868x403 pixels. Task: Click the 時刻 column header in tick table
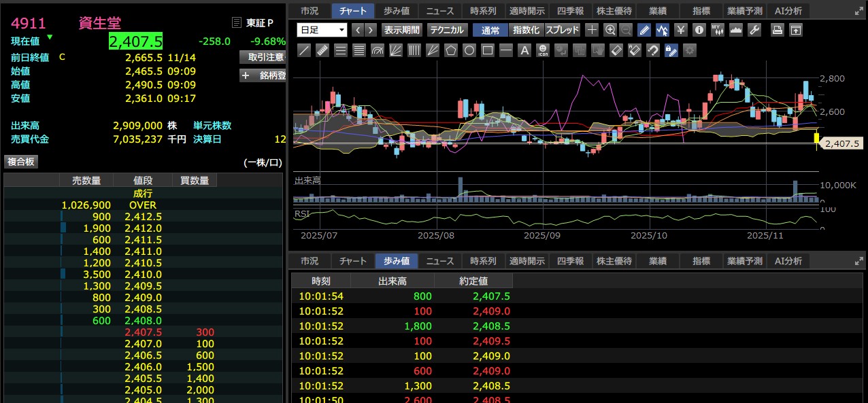tap(322, 281)
